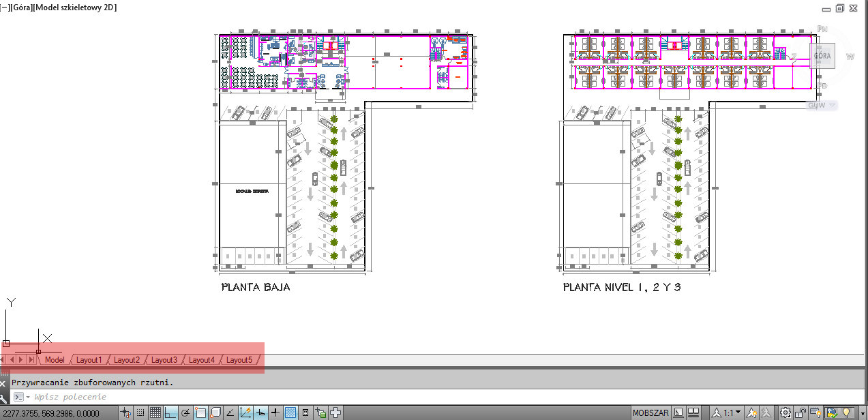868x420 pixels.
Task: Toggle grid display mode
Action: click(x=156, y=412)
